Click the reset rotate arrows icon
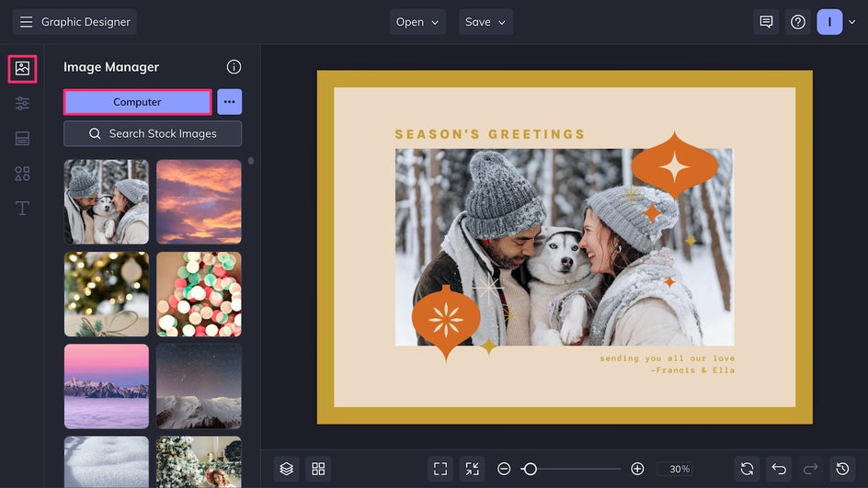Image resolution: width=868 pixels, height=488 pixels. 747,469
